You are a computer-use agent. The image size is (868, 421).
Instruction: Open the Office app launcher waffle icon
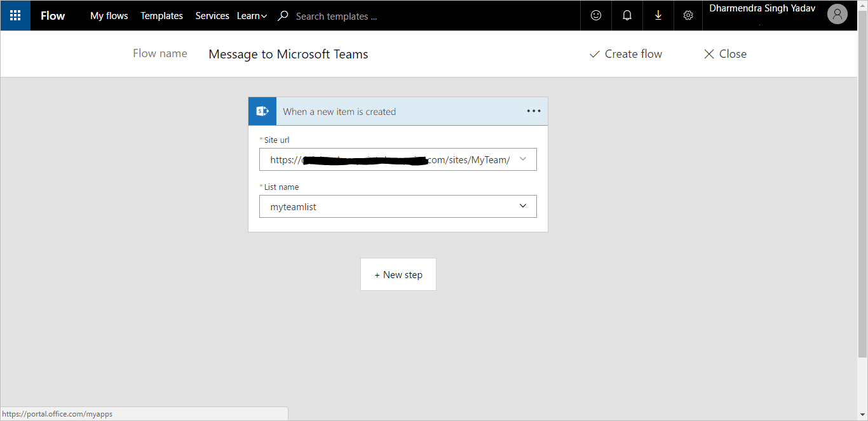point(15,15)
